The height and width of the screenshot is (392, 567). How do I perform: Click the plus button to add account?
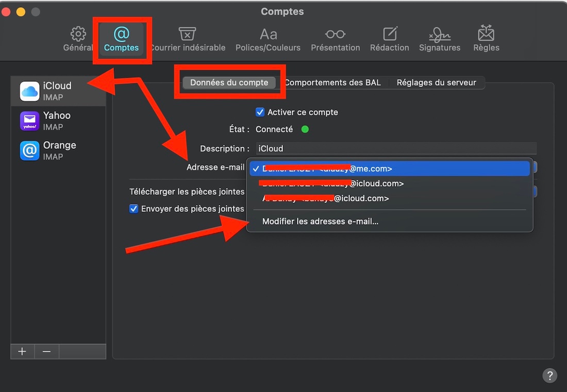(x=22, y=351)
